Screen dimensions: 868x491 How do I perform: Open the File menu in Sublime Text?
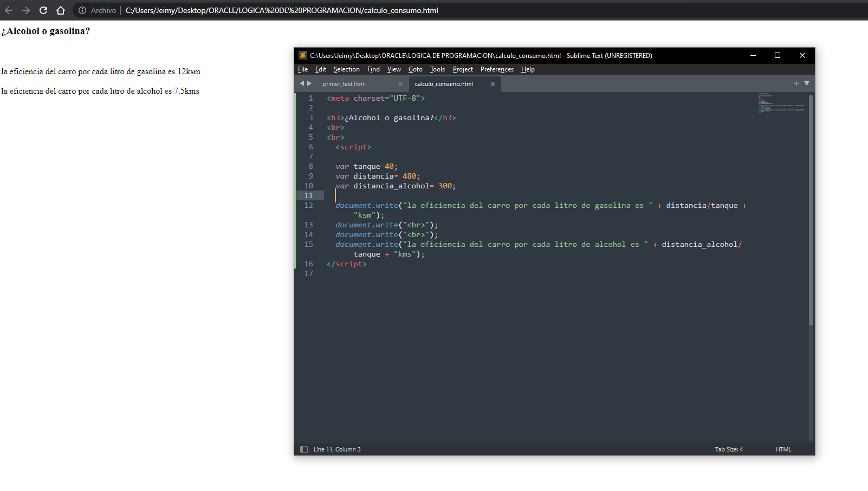303,69
